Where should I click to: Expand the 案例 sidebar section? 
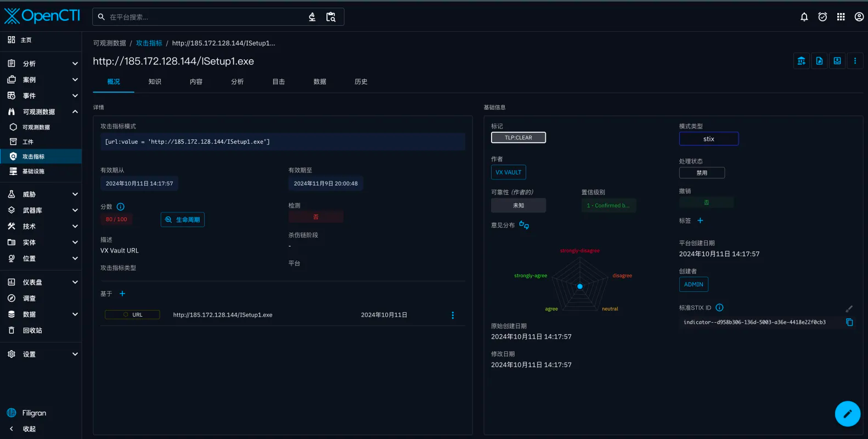41,80
